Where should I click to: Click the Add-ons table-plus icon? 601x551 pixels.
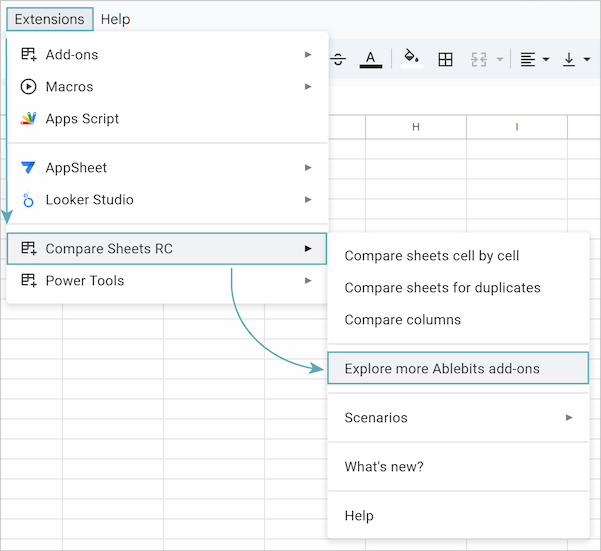point(29,54)
